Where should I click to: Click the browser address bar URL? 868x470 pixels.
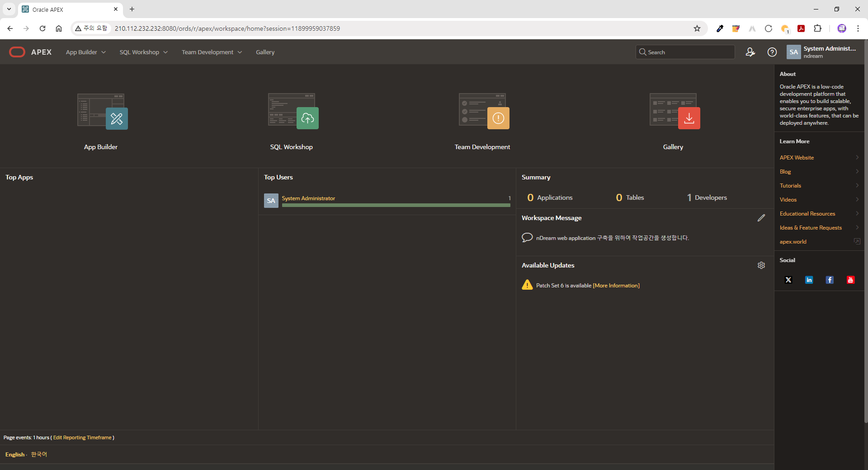[x=227, y=28]
